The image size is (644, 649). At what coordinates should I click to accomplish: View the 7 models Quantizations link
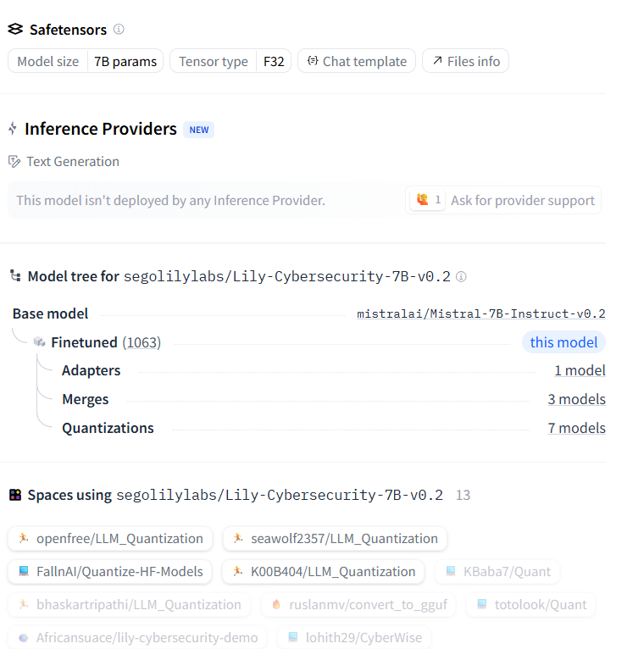(x=576, y=428)
